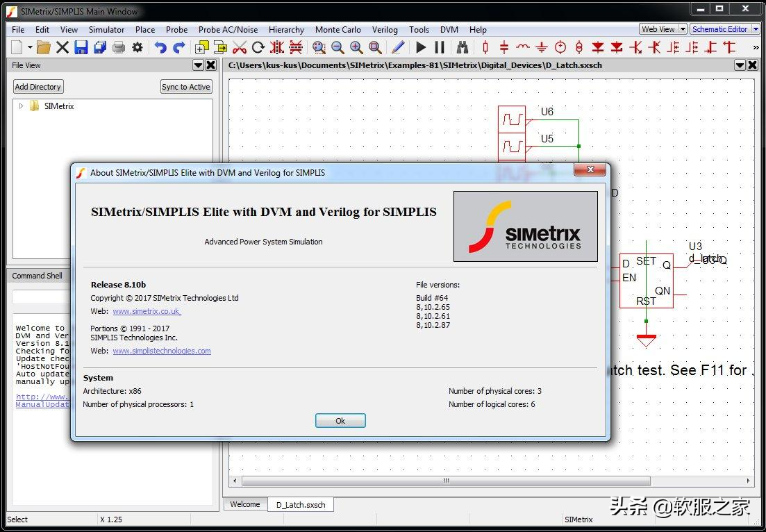Click the duplicate icon with the plus sign
The height and width of the screenshot is (532, 766).
click(202, 47)
